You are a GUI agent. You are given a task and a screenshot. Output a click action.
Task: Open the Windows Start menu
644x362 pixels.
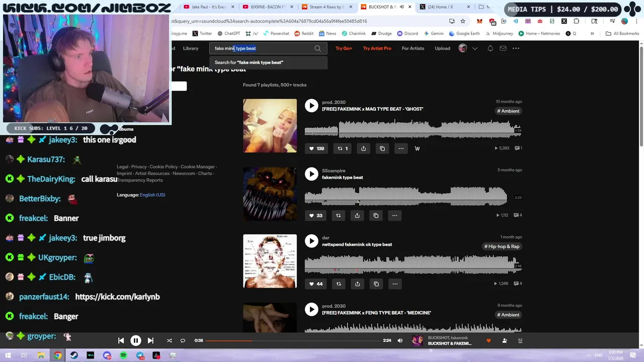8,355
